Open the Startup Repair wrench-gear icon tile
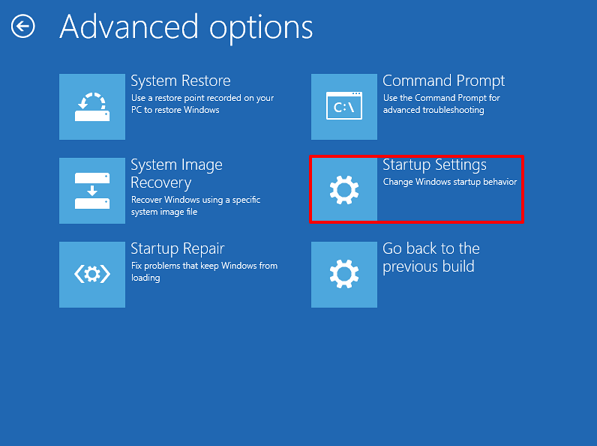Viewport: 597px width, 446px height. point(92,275)
